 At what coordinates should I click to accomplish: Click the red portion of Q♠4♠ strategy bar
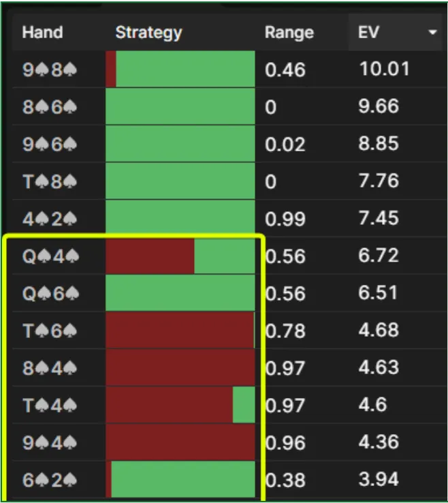click(x=150, y=256)
